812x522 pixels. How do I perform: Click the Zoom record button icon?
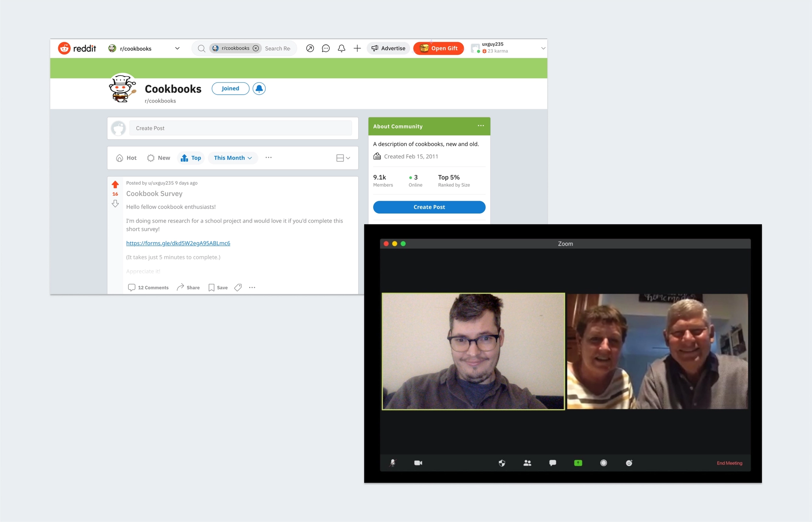[603, 463]
